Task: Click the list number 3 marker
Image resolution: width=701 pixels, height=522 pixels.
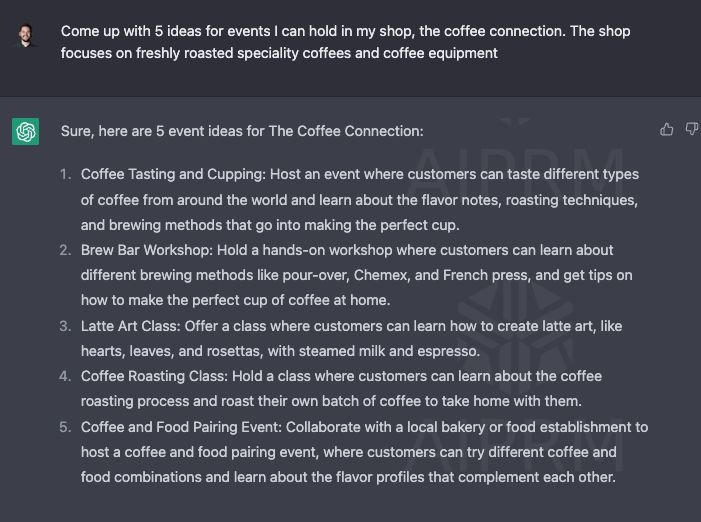Action: click(x=65, y=326)
